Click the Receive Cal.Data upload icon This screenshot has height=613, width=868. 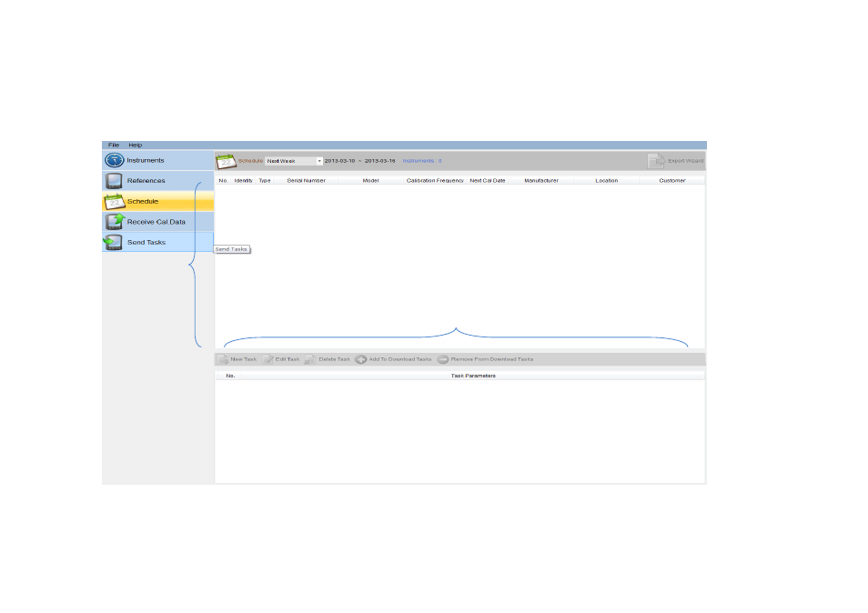click(115, 222)
